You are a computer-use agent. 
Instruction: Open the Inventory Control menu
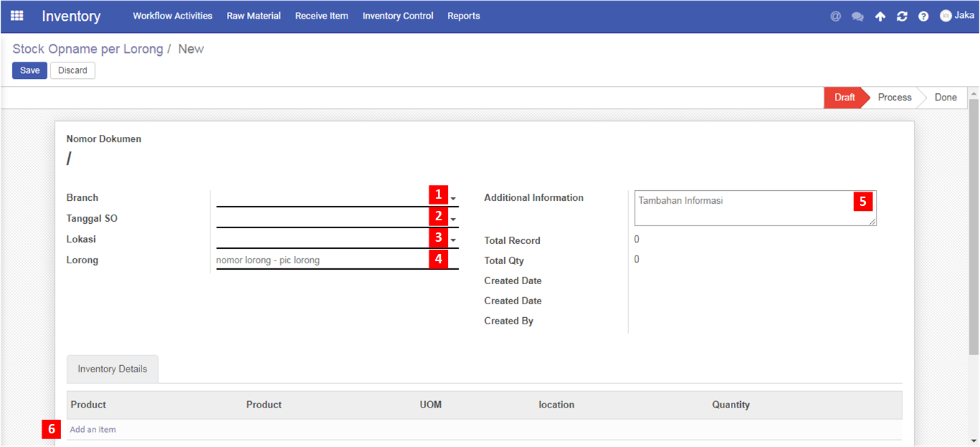tap(398, 16)
